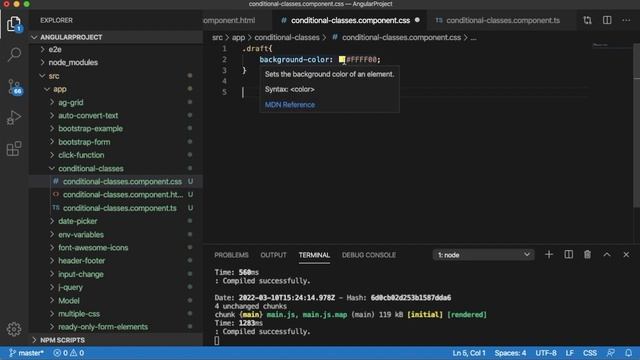Click the master branch status item

(x=26, y=353)
